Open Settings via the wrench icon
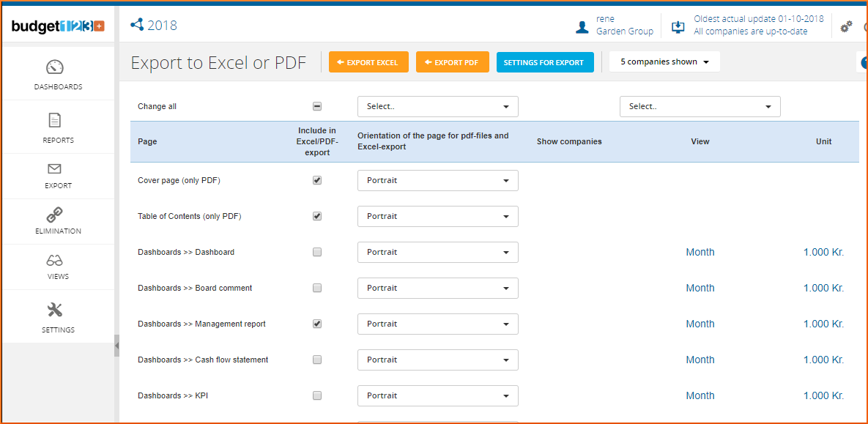 [x=55, y=310]
